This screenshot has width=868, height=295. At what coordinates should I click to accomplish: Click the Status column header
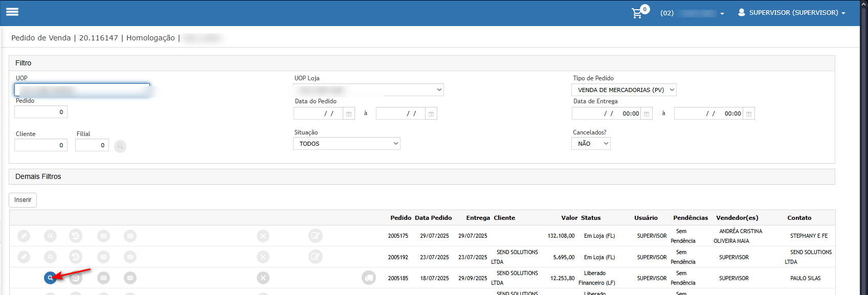tap(591, 218)
